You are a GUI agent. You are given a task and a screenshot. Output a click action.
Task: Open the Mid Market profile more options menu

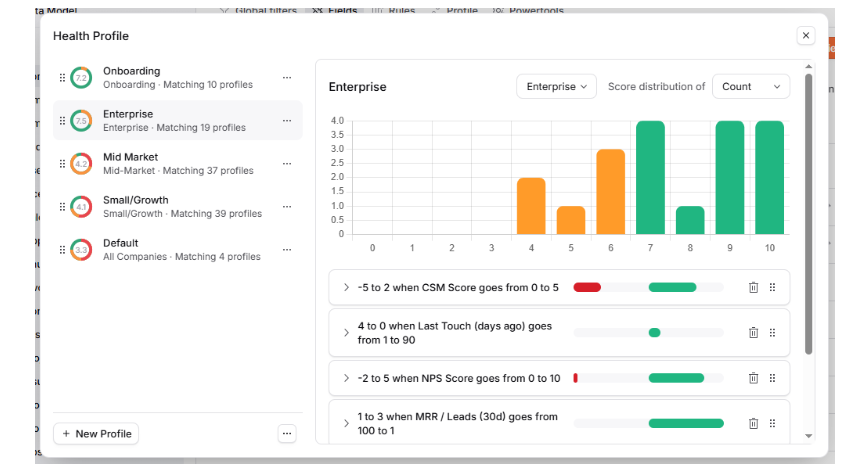tap(287, 163)
